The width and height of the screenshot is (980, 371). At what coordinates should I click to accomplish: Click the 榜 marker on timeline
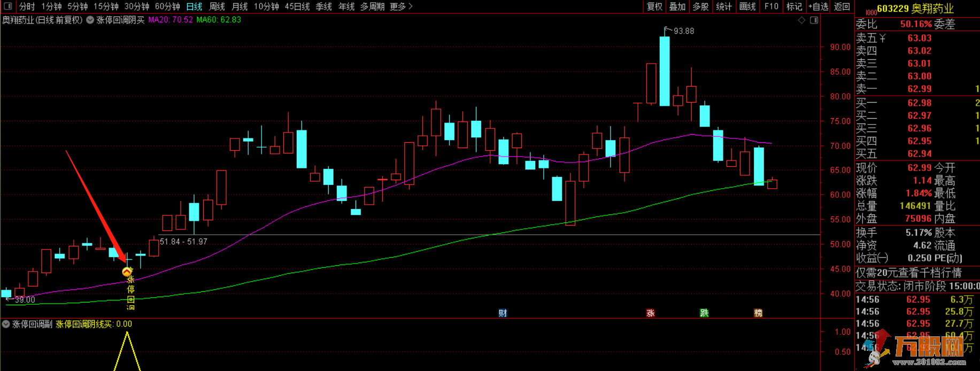pyautogui.click(x=758, y=313)
